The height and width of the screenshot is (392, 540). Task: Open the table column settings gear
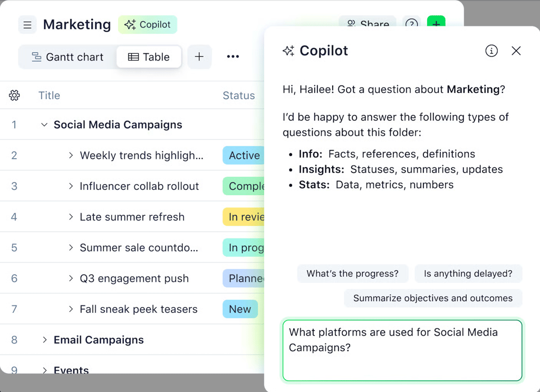pyautogui.click(x=14, y=95)
